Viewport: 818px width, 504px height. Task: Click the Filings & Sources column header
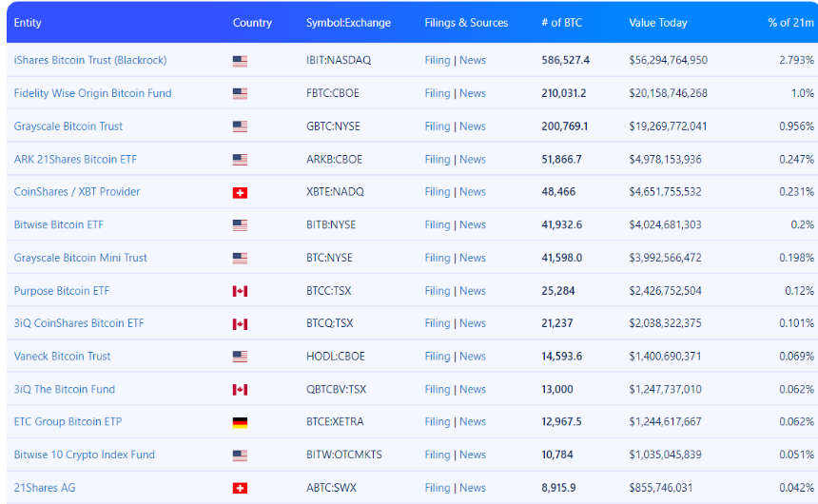click(x=466, y=23)
